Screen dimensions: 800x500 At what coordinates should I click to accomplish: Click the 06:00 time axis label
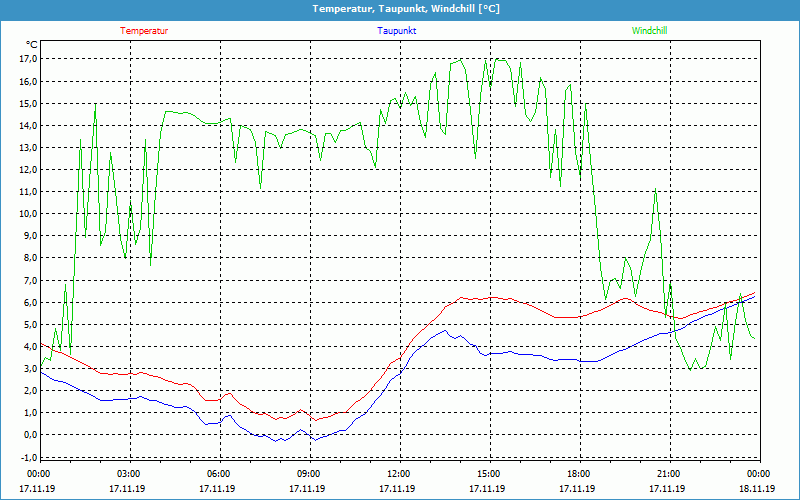click(x=219, y=474)
